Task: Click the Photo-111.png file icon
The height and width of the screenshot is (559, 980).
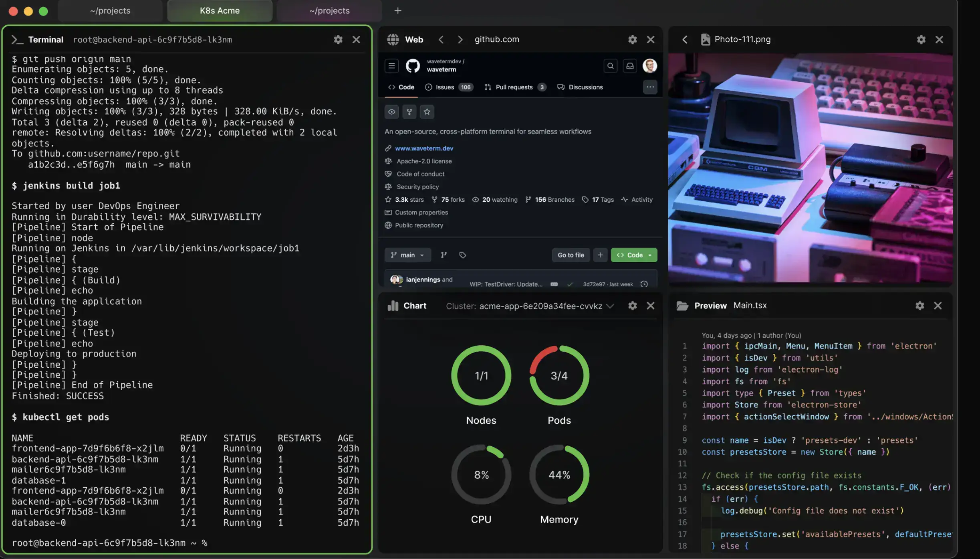Action: (705, 39)
